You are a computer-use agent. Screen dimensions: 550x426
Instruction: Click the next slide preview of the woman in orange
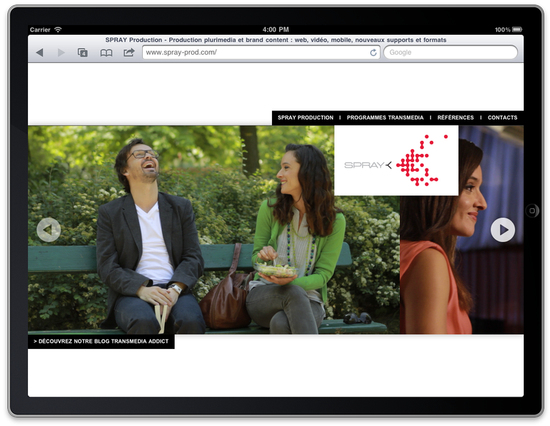pyautogui.click(x=462, y=263)
